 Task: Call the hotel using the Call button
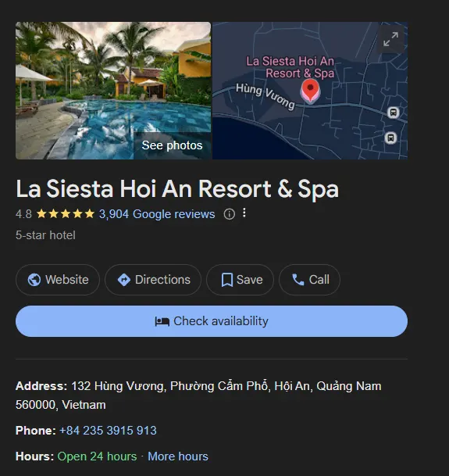click(309, 280)
